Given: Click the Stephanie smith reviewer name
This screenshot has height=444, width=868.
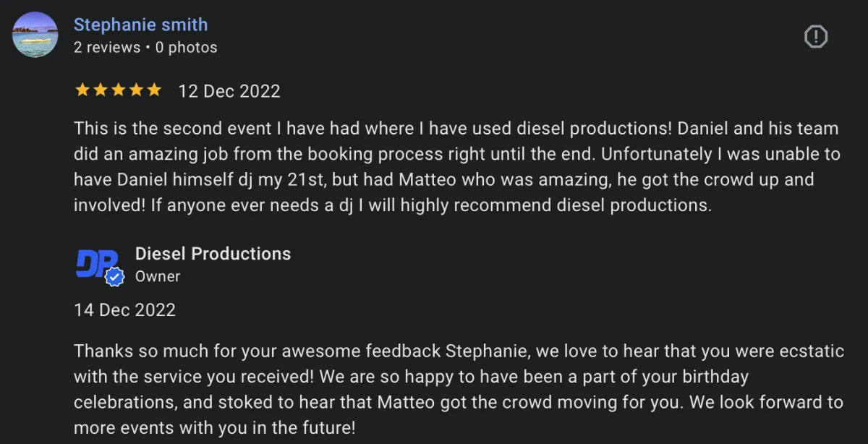Looking at the screenshot, I should click(x=140, y=25).
